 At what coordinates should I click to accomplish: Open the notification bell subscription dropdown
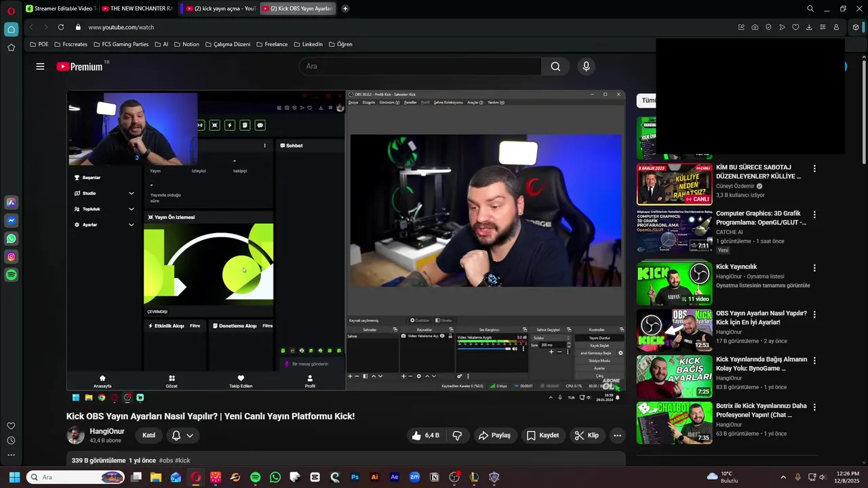click(x=182, y=435)
